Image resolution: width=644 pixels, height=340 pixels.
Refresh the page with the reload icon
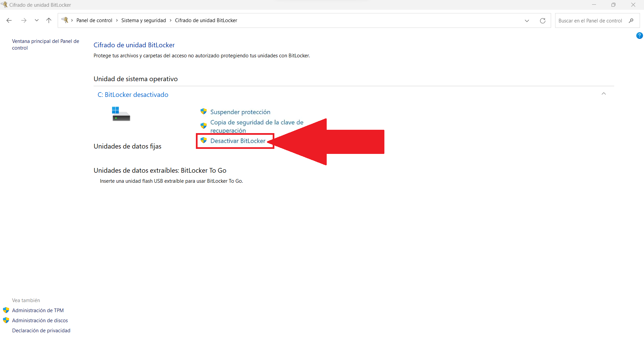[543, 21]
